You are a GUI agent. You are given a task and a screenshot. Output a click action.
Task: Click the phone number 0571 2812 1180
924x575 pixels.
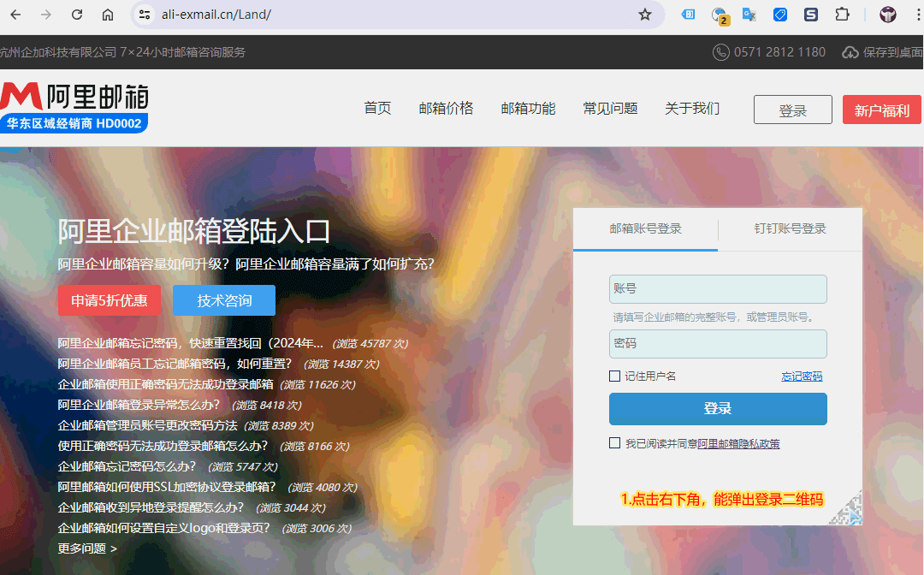[779, 52]
